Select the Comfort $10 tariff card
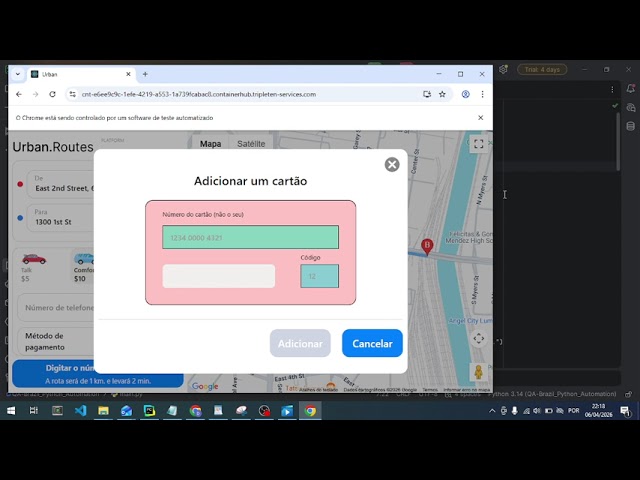The width and height of the screenshot is (640, 480). 83,268
